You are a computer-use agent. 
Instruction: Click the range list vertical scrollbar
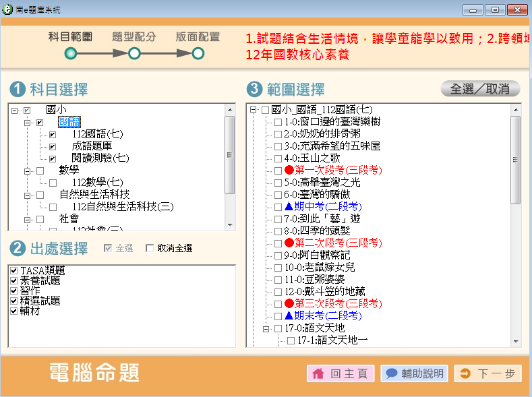click(x=516, y=162)
